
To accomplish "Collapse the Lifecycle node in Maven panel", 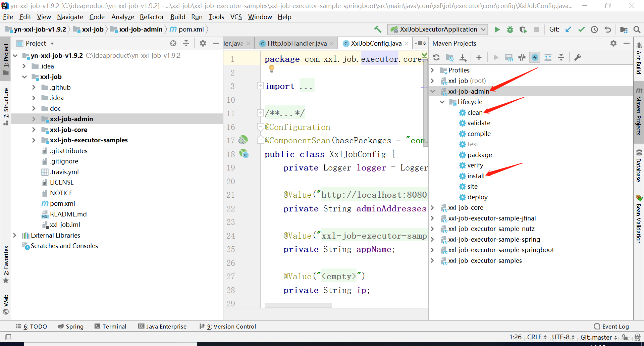I will coord(442,102).
